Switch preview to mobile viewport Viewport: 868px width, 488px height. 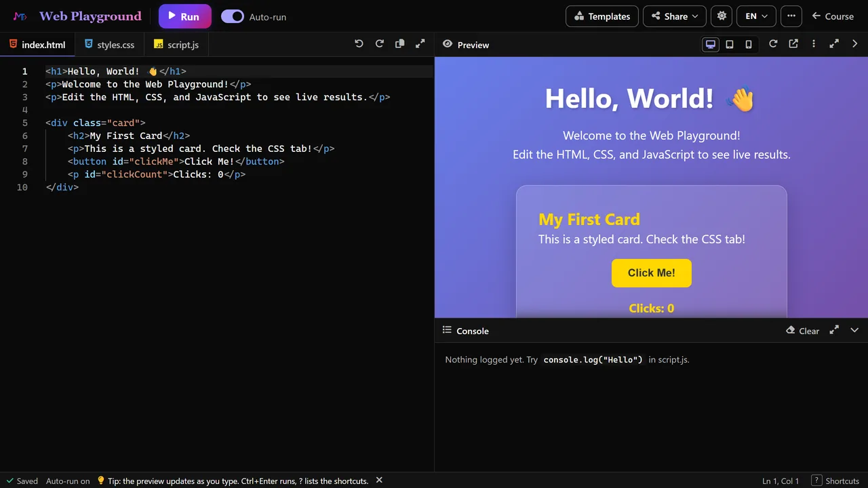749,44
